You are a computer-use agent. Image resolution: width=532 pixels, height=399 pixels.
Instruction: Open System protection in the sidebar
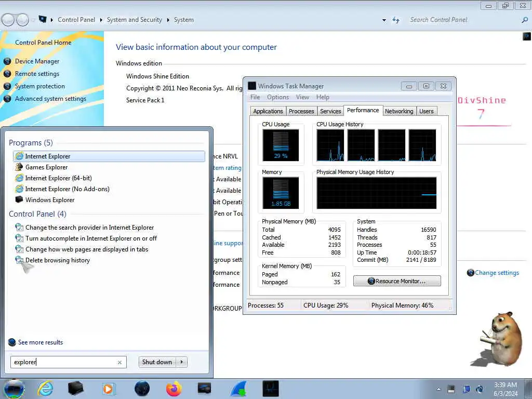[x=39, y=86]
